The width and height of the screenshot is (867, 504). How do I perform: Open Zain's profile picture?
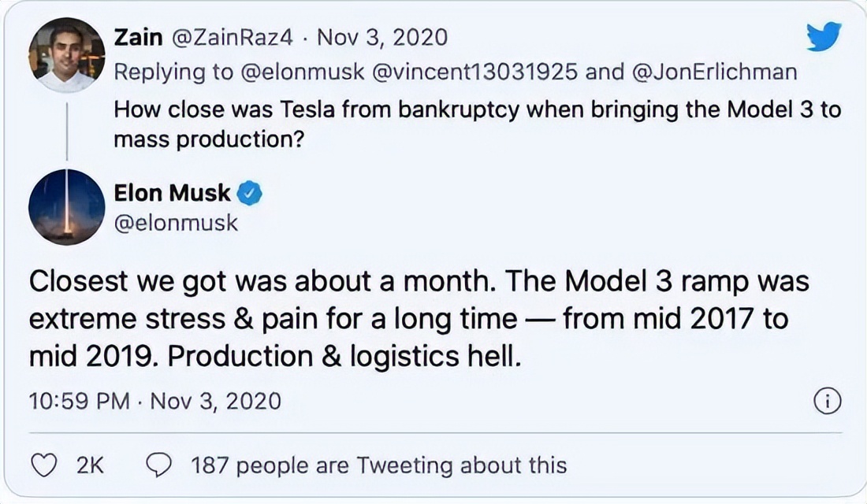[66, 54]
